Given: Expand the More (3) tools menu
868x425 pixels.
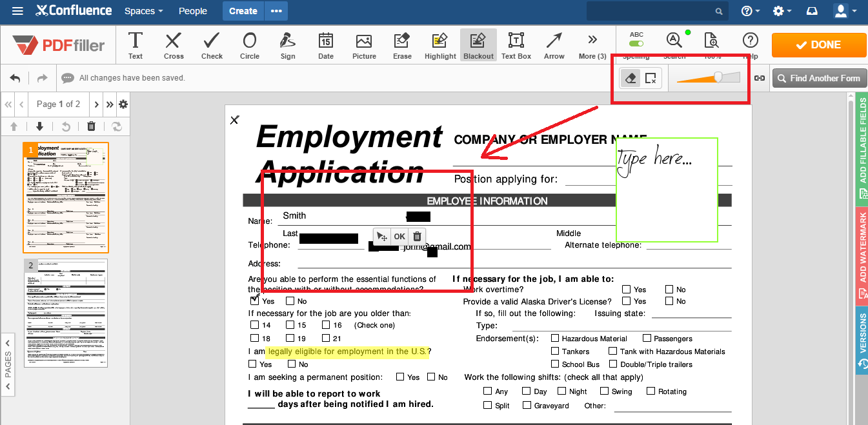Looking at the screenshot, I should pyautogui.click(x=592, y=45).
